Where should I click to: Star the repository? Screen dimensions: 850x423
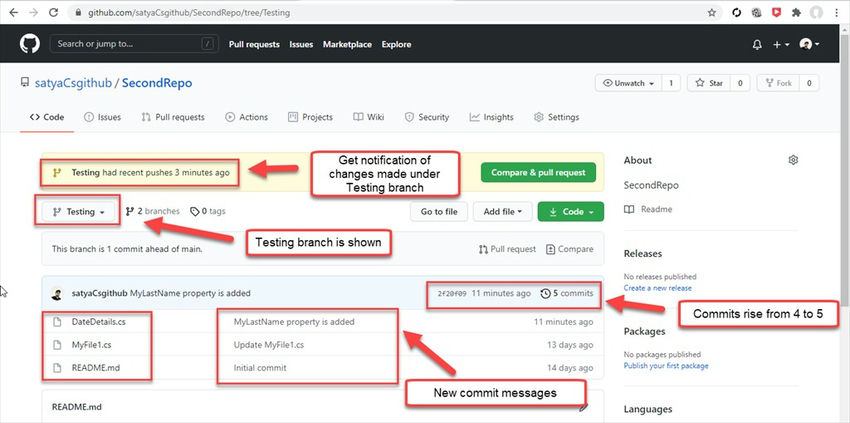tap(709, 83)
